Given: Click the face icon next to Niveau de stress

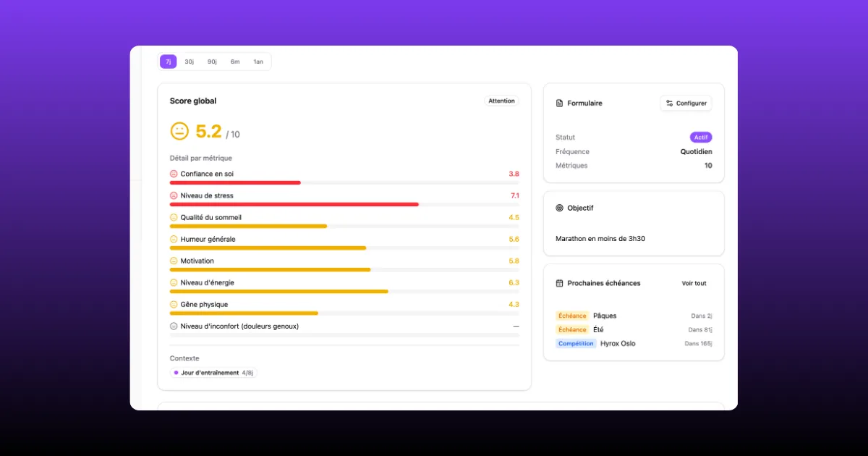Looking at the screenshot, I should pos(174,195).
